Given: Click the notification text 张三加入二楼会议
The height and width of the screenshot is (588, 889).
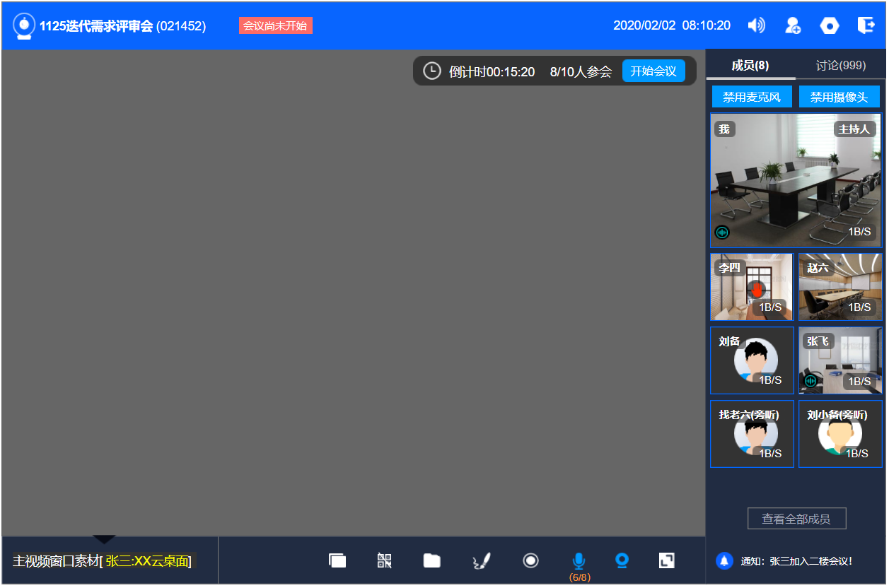Looking at the screenshot, I should [x=812, y=561].
